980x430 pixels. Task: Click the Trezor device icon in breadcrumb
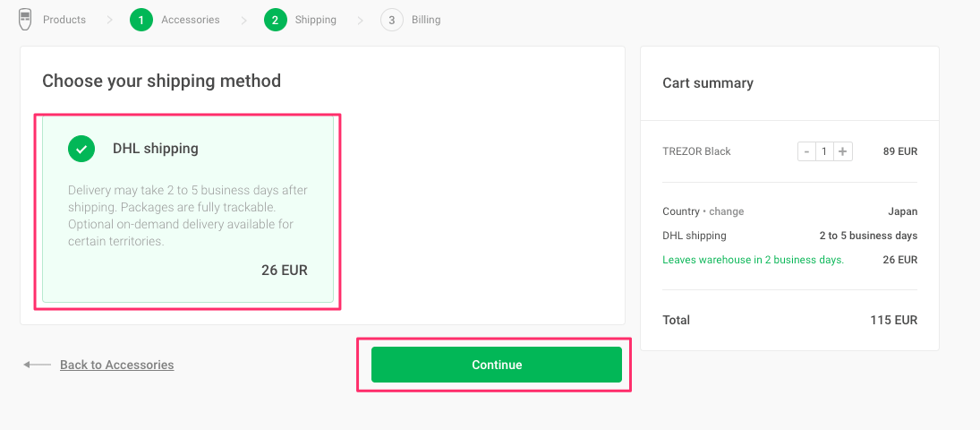click(x=25, y=19)
